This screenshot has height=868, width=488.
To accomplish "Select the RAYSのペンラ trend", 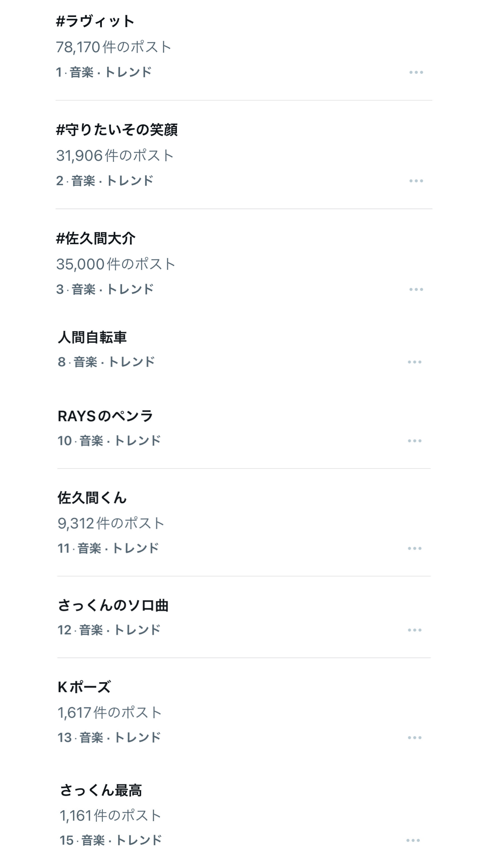I will (x=105, y=416).
